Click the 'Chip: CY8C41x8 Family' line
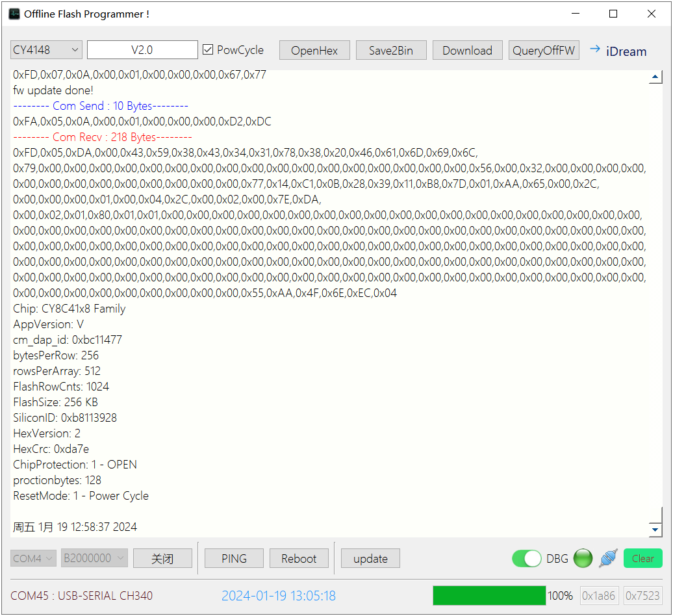 point(70,309)
